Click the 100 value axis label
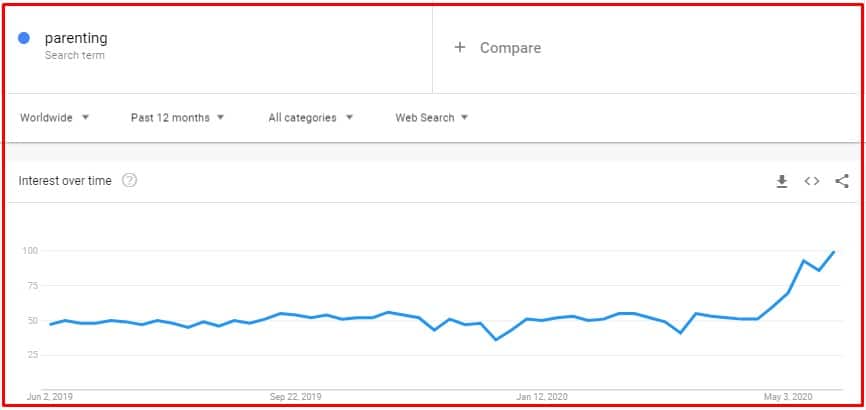The width and height of the screenshot is (866, 410). (30, 250)
